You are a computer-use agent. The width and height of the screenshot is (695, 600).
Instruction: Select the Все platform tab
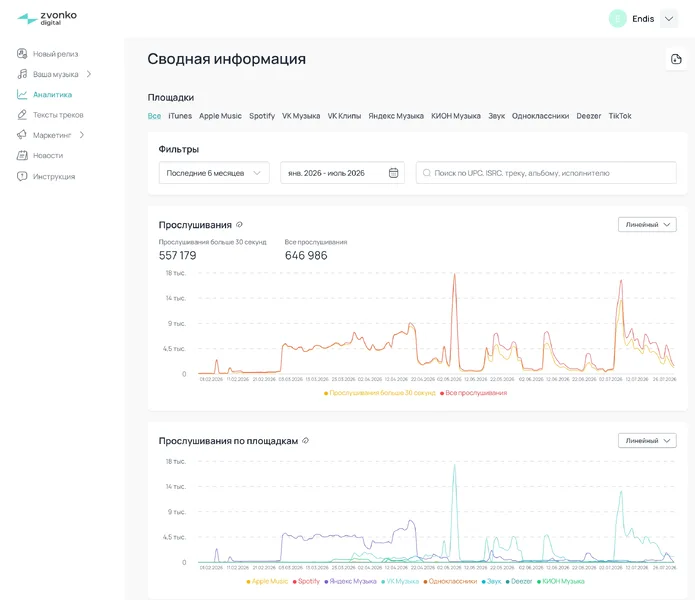tap(154, 116)
